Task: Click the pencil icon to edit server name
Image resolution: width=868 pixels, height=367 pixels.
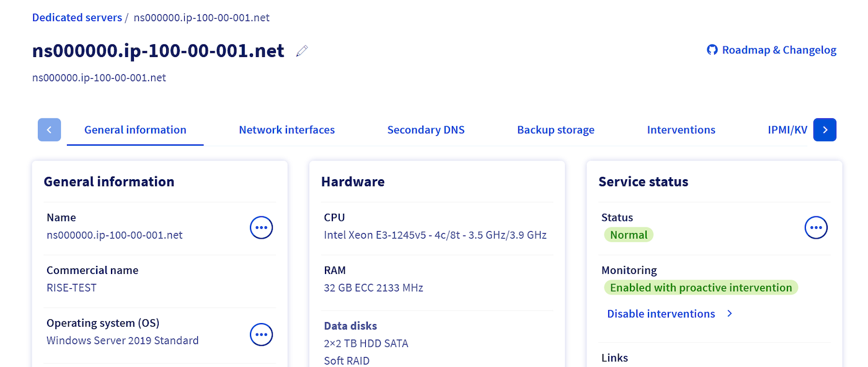Action: (302, 51)
